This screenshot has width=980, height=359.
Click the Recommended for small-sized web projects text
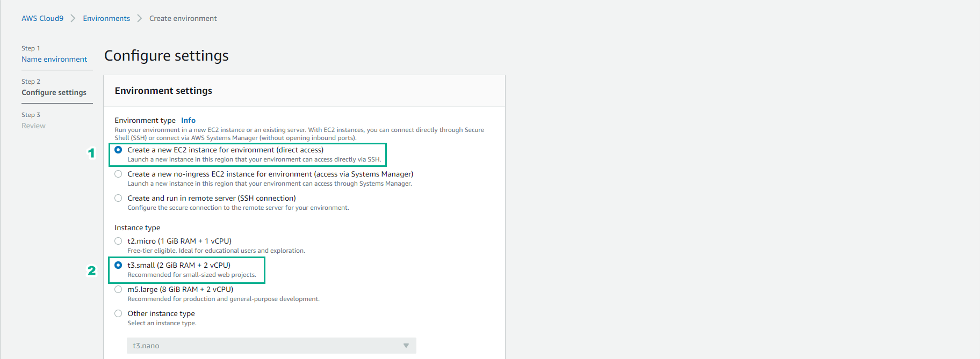[x=192, y=275]
